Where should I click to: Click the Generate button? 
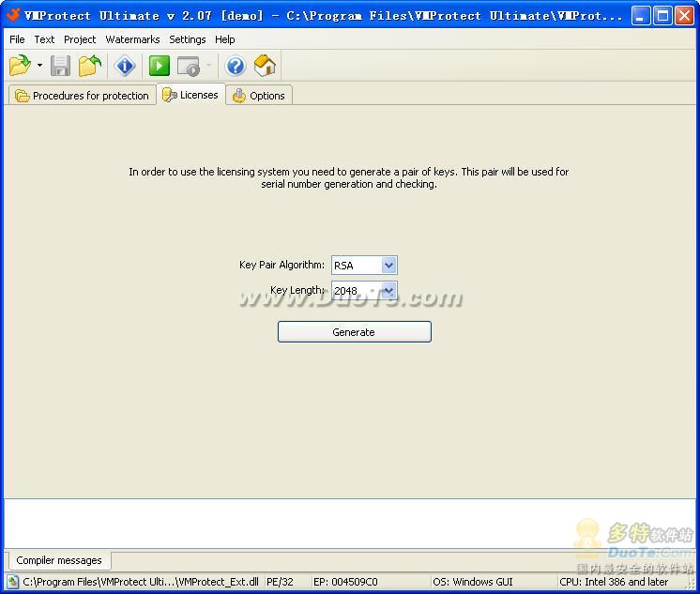tap(355, 332)
